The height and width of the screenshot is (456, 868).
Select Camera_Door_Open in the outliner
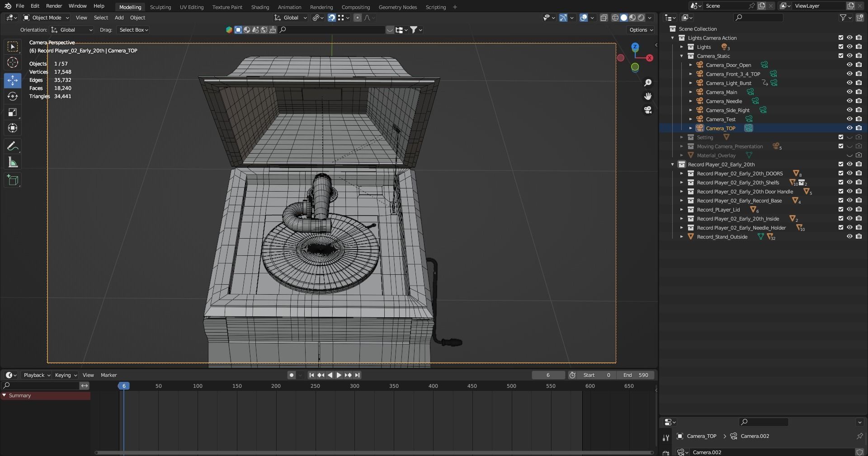click(728, 65)
